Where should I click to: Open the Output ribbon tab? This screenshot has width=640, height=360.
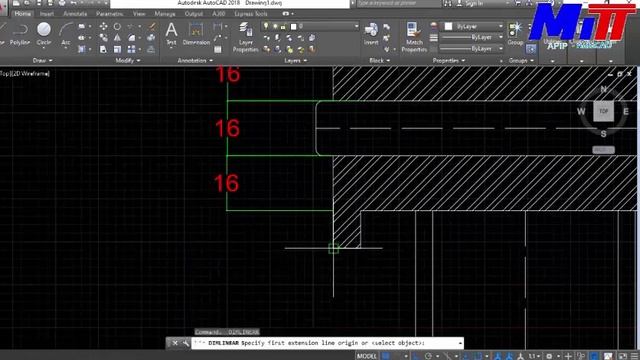click(x=193, y=14)
